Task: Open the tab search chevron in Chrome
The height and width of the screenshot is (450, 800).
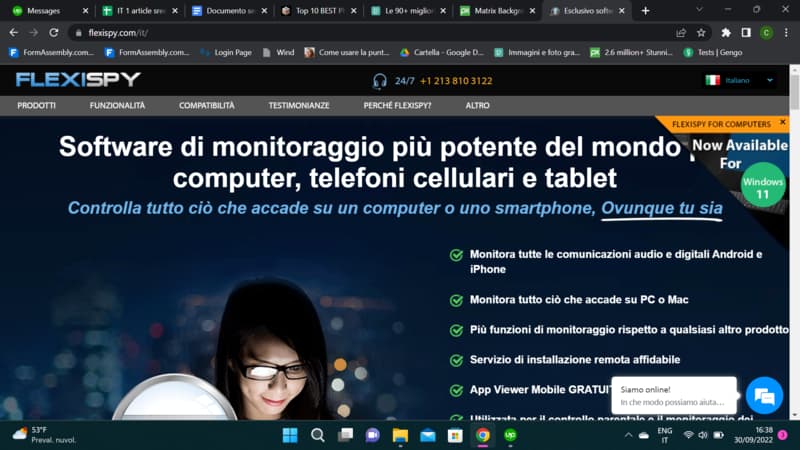Action: [699, 10]
